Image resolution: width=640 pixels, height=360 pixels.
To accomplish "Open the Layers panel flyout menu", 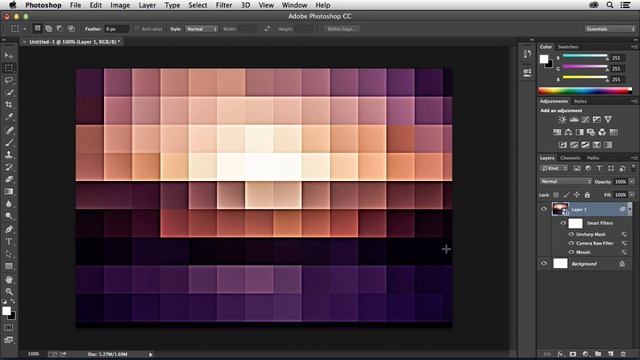I will pos(634,158).
